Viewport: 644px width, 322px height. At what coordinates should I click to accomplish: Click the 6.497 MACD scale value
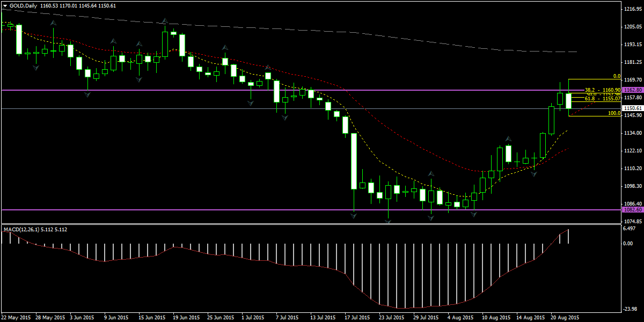(x=631, y=229)
